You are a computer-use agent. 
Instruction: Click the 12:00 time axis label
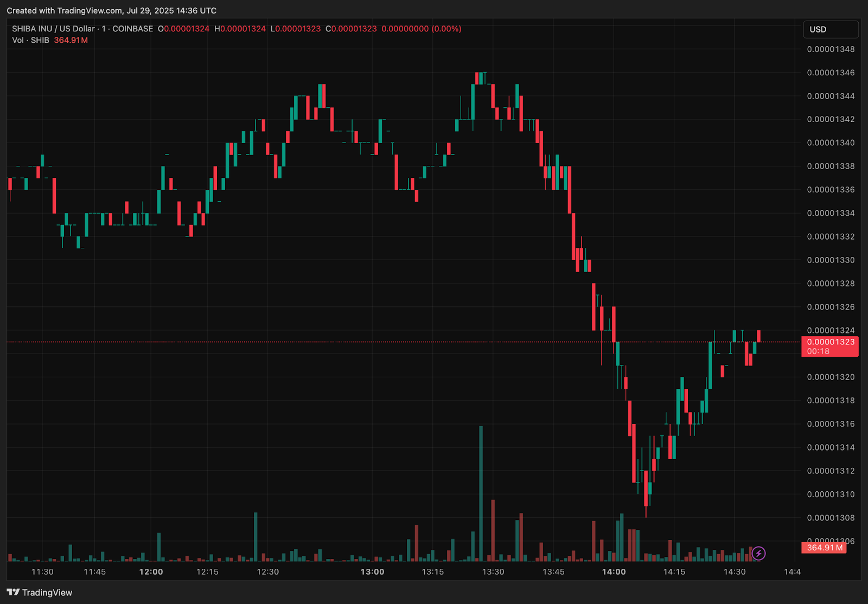(151, 571)
